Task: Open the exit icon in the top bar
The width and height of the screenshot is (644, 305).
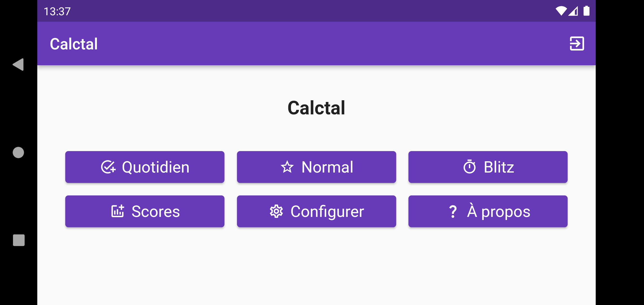Action: tap(576, 43)
